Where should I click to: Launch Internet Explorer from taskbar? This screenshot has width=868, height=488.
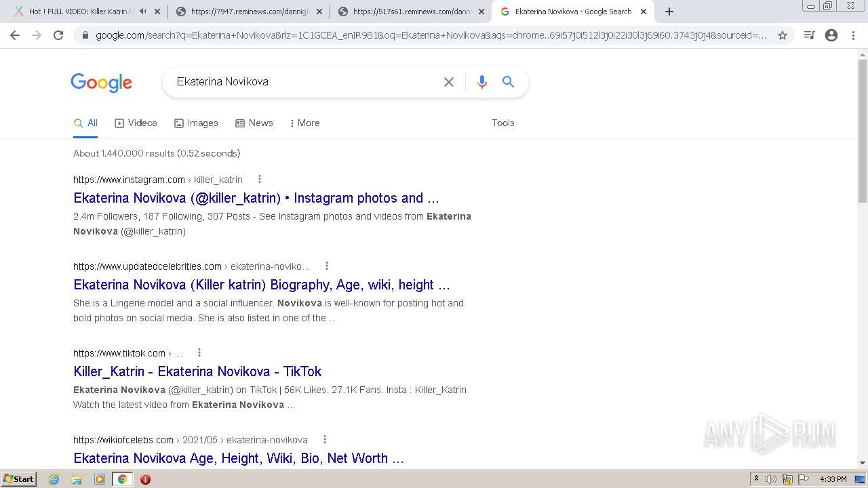[x=54, y=479]
